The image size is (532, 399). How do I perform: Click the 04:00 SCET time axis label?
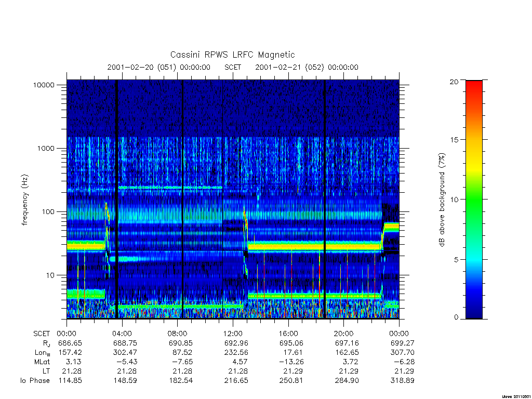pos(122,334)
